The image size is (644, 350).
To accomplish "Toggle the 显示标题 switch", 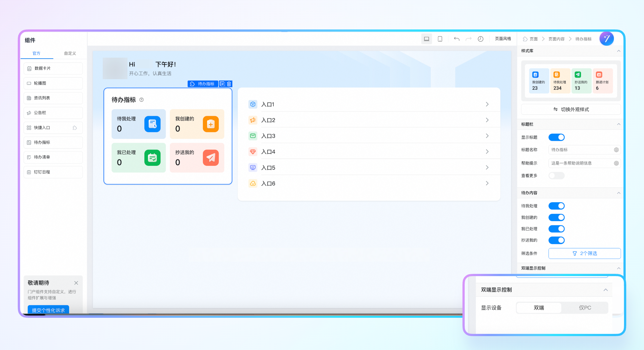I will (556, 137).
